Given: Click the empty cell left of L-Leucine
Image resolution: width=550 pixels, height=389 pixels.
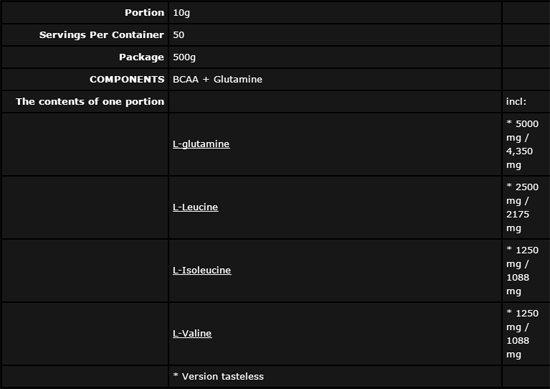Looking at the screenshot, I should click(85, 207).
